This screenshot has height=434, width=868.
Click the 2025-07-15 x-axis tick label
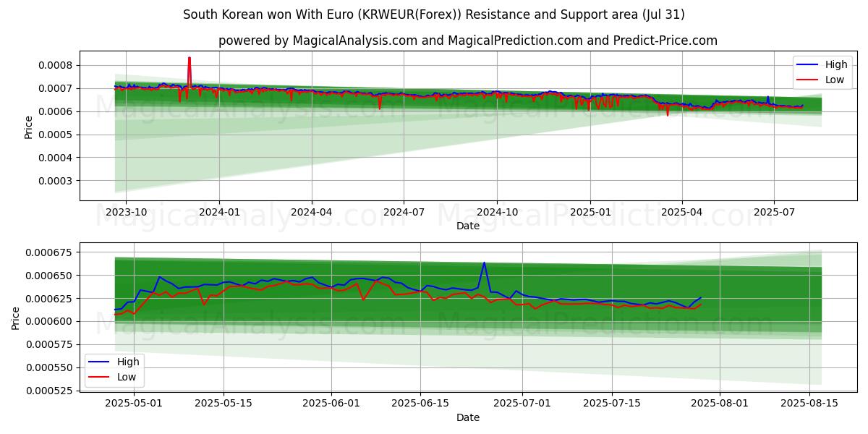tap(612, 404)
